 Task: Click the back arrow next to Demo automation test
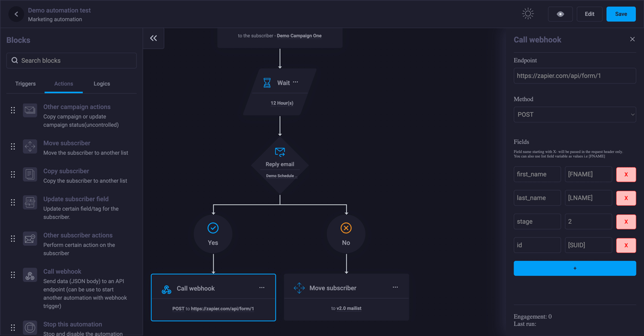pyautogui.click(x=16, y=14)
